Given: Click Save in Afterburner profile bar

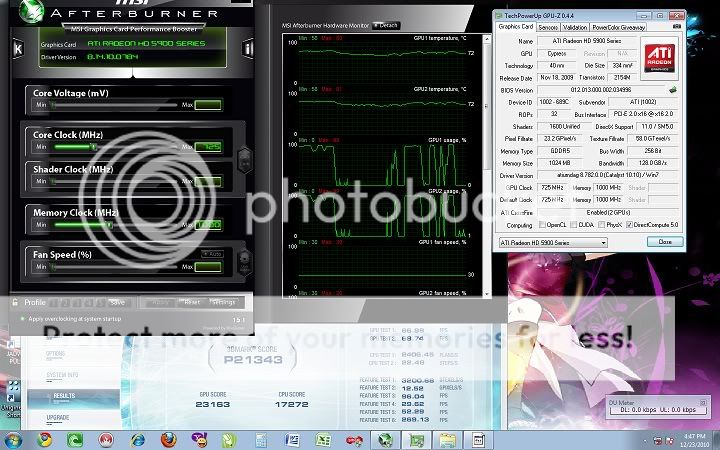Looking at the screenshot, I should pyautogui.click(x=118, y=302).
